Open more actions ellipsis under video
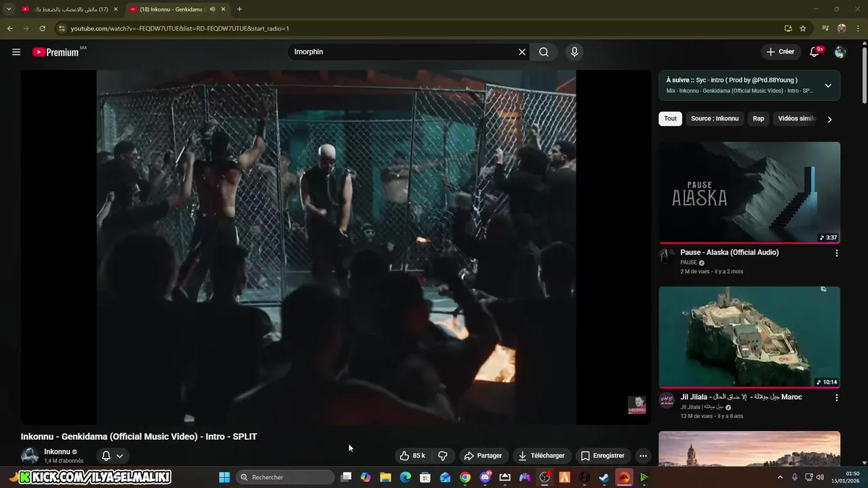The height and width of the screenshot is (488, 868). [x=643, y=455]
